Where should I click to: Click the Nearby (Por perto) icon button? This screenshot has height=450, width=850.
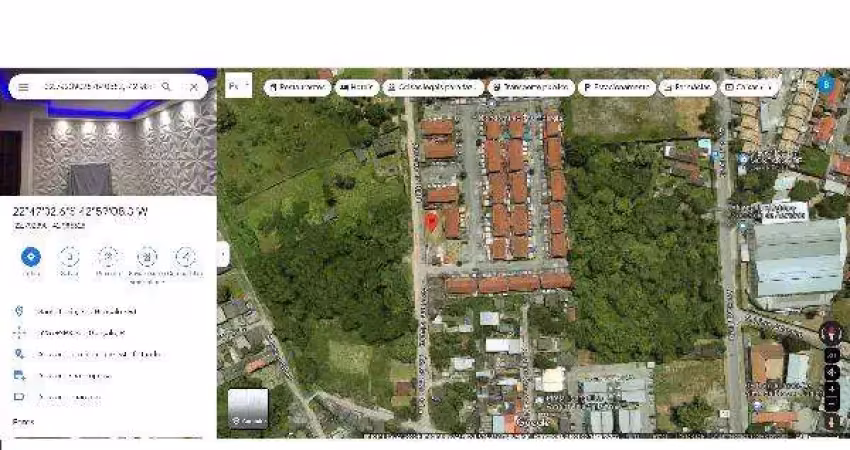point(108,257)
